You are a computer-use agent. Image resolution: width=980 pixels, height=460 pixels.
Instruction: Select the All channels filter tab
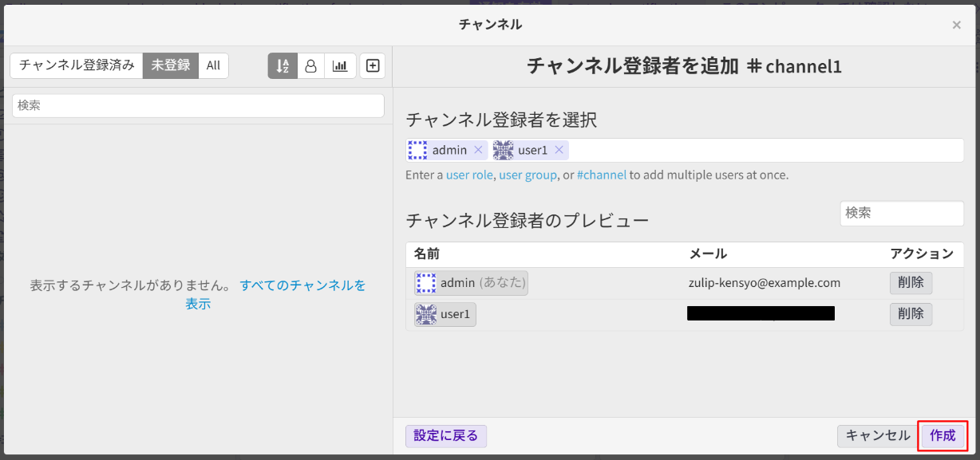(213, 65)
